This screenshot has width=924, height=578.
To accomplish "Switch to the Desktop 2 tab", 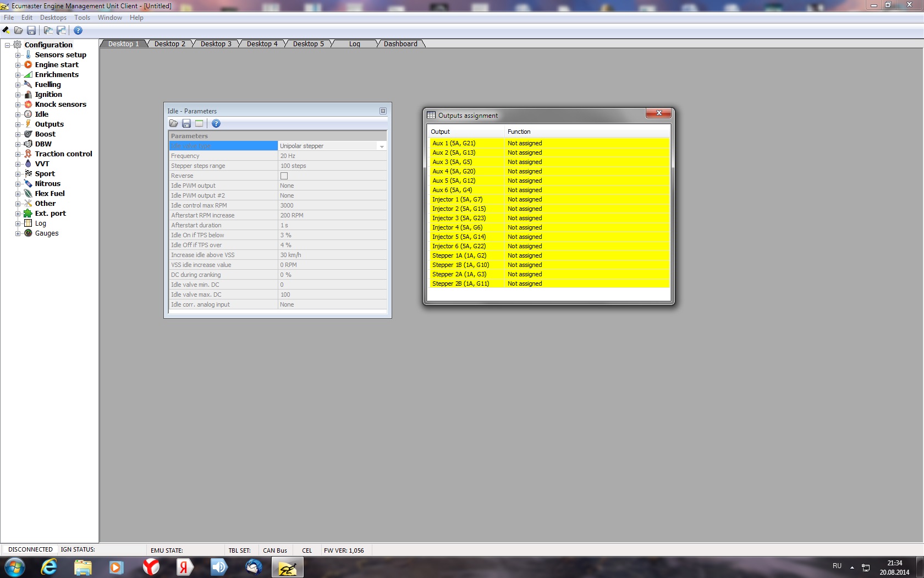I will pyautogui.click(x=169, y=44).
